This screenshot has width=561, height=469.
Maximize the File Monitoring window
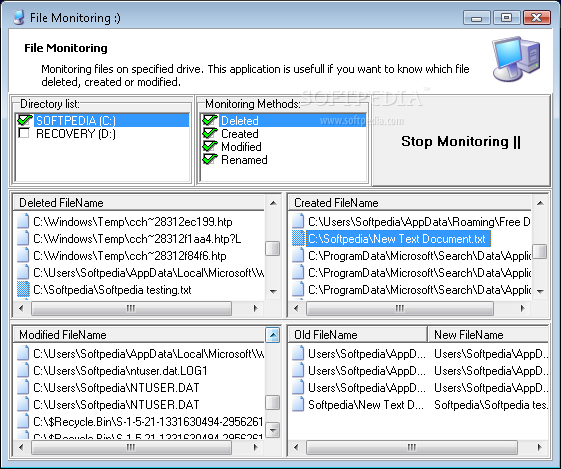coord(506,18)
